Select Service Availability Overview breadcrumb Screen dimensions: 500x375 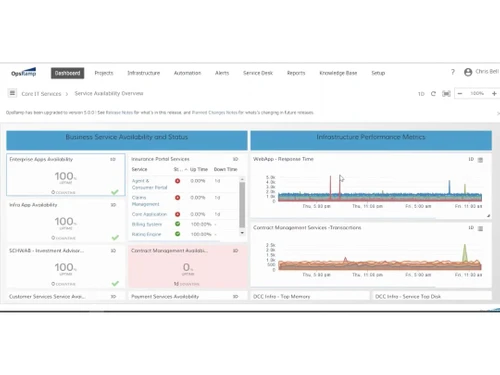(109, 93)
